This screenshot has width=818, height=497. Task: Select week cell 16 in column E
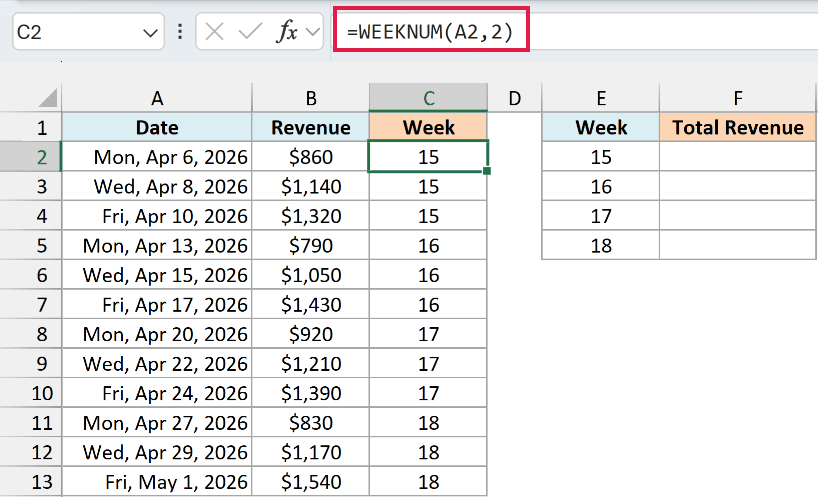point(601,187)
